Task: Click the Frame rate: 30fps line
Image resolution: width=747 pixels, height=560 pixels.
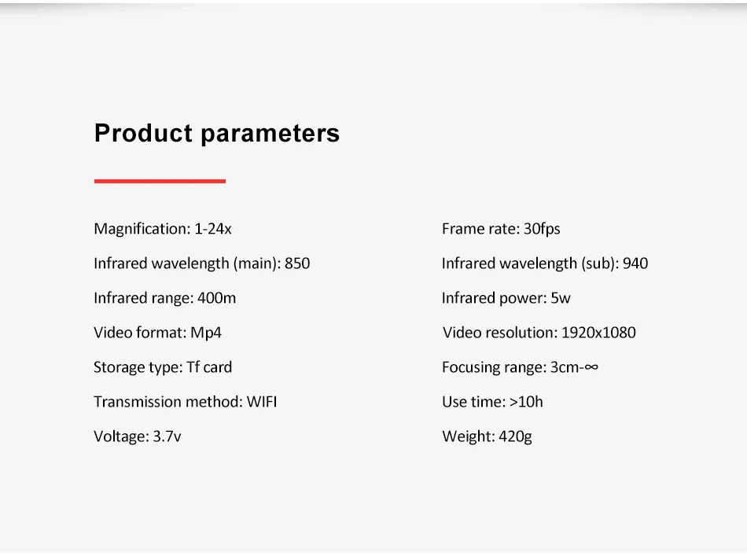Action: (501, 229)
